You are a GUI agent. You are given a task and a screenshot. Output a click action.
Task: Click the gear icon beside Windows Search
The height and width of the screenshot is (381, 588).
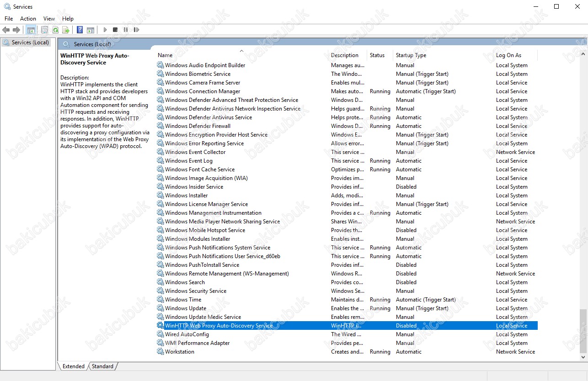(x=160, y=282)
